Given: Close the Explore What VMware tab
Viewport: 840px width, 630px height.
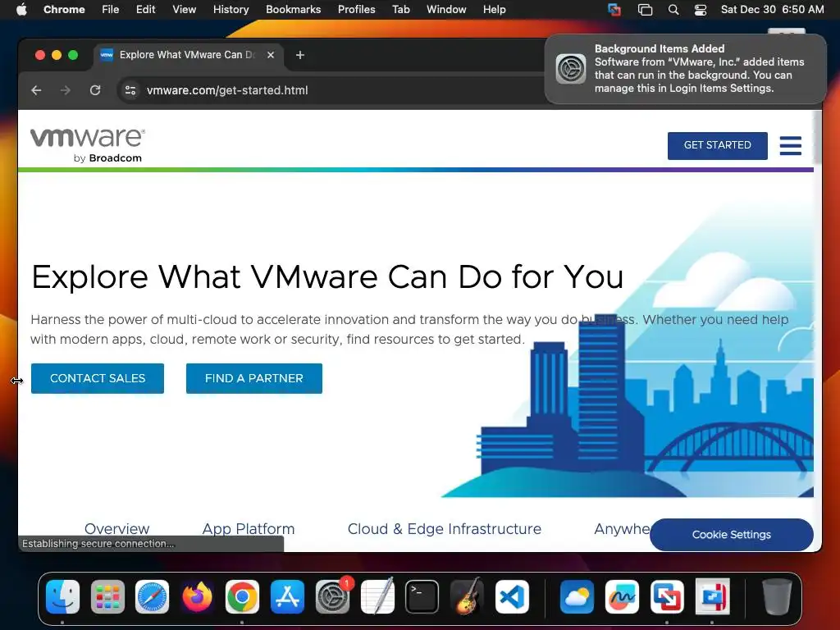Looking at the screenshot, I should [x=271, y=55].
